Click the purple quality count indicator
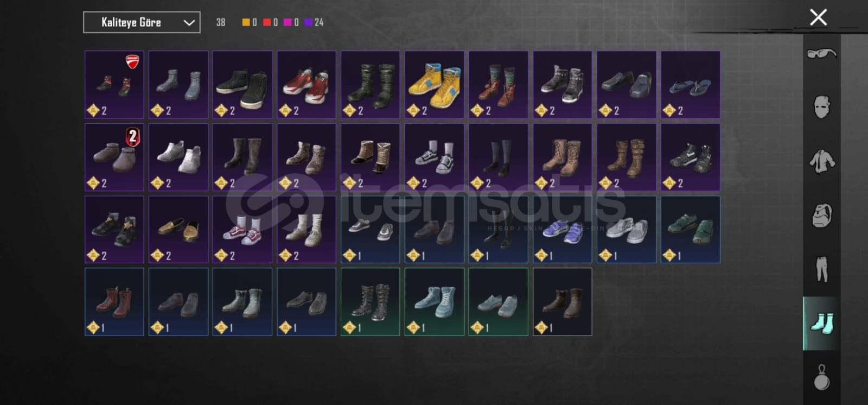868x405 pixels. (314, 22)
